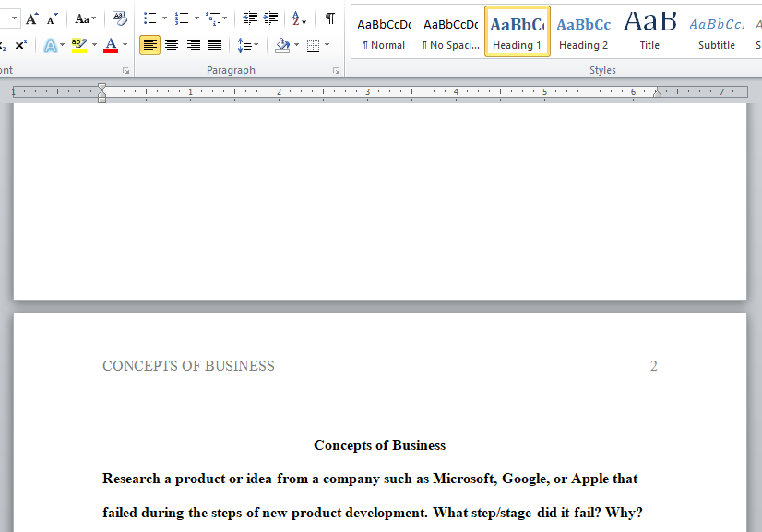This screenshot has height=532, width=762.
Task: Click the Decrease Indent icon
Action: point(250,18)
